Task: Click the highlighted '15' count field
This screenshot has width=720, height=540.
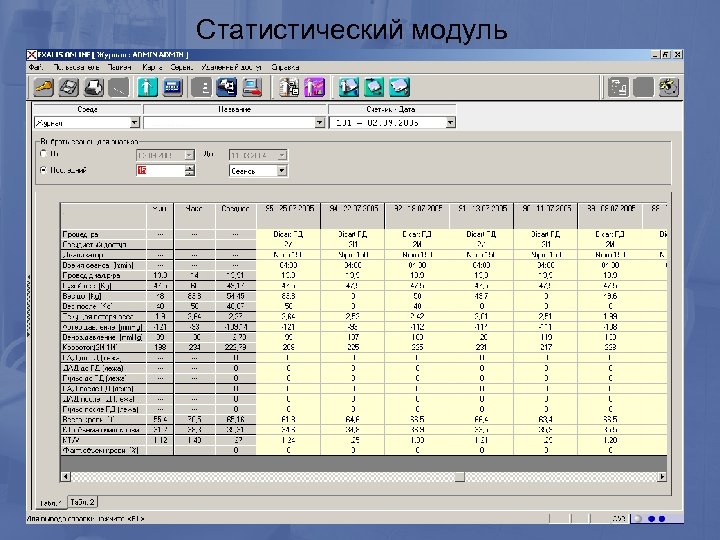Action: click(x=161, y=171)
